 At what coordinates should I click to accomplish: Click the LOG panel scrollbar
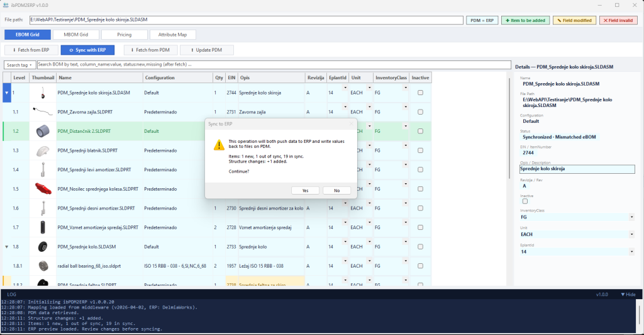pyautogui.click(x=639, y=315)
